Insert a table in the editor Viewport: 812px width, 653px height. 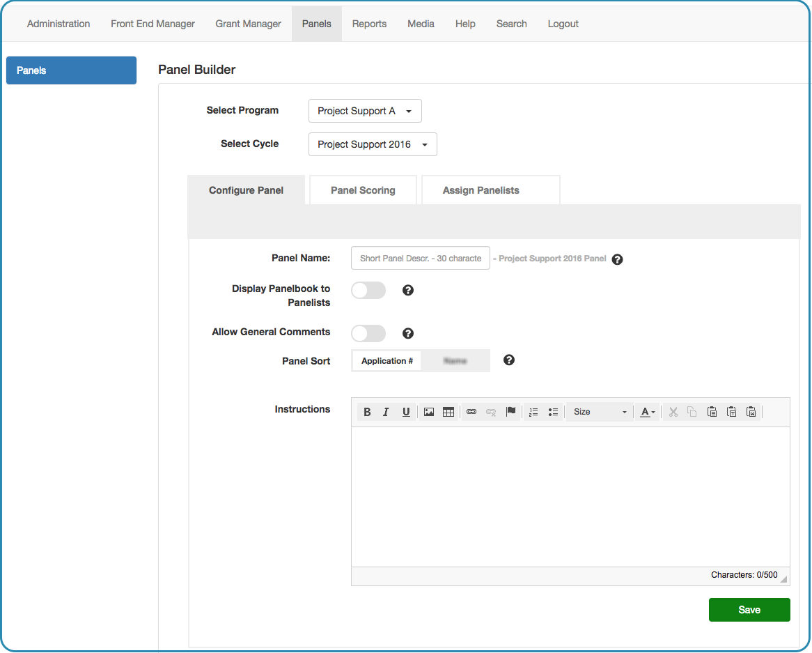[448, 412]
